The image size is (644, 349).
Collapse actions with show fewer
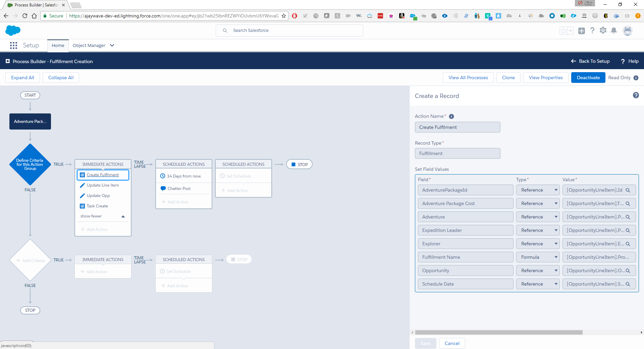click(x=103, y=216)
